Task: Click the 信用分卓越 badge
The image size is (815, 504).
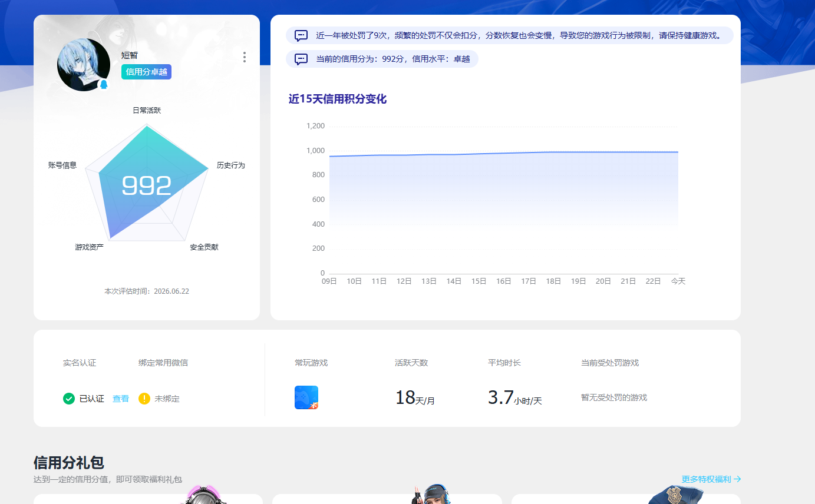Action: [x=146, y=72]
